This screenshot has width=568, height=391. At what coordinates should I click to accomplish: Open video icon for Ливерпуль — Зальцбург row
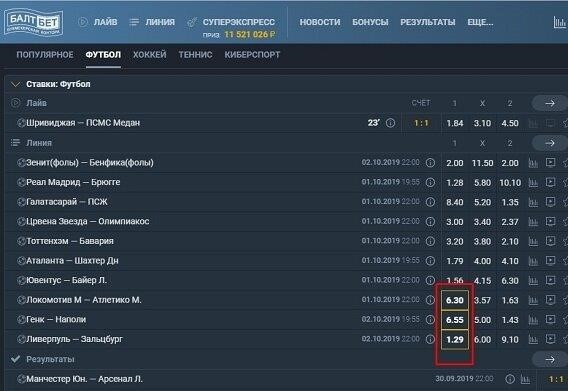click(550, 338)
